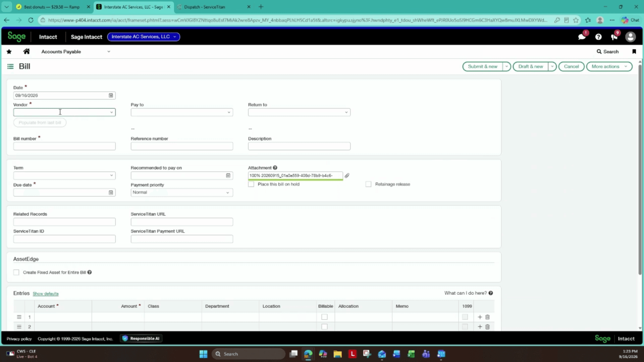This screenshot has height=362, width=644.
Task: Grab the row 1 reorder handle
Action: pos(19,317)
